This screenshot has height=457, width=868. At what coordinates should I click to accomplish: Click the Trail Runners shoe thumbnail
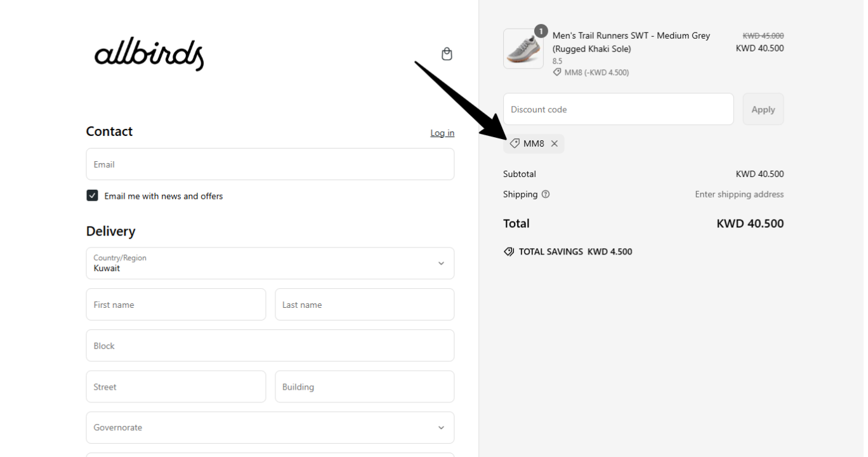pos(523,49)
